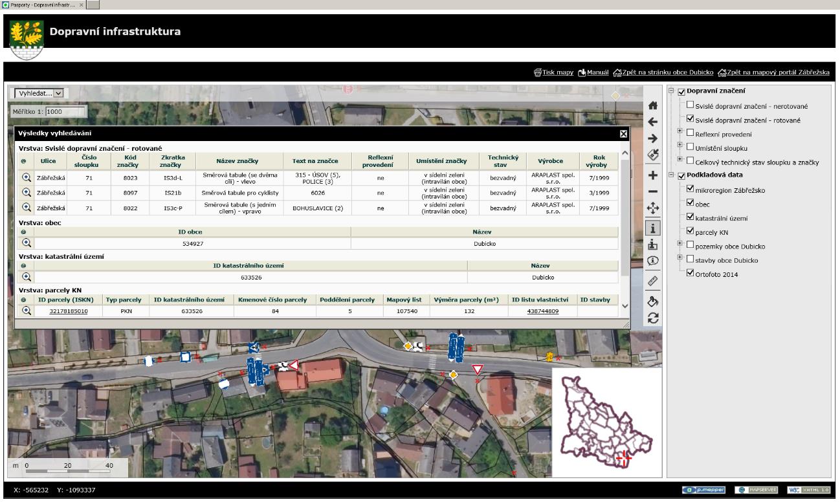Uncheck the parcely KN layer
Image resolution: width=840 pixels, height=504 pixels.
[690, 231]
